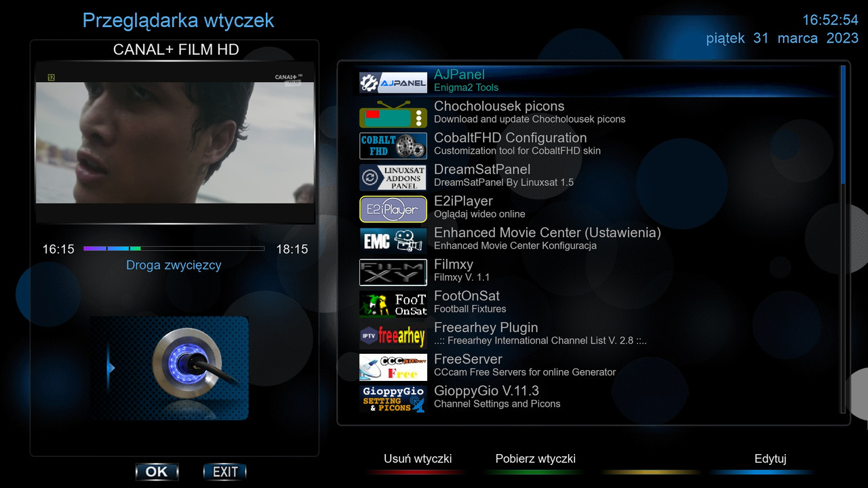Open the CobaltFHD Configuration icon
Screen dimensions: 868x488
click(393, 146)
